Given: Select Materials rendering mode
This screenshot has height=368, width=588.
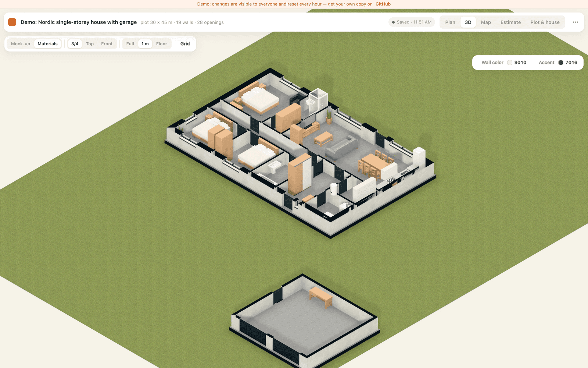Looking at the screenshot, I should [x=47, y=44].
